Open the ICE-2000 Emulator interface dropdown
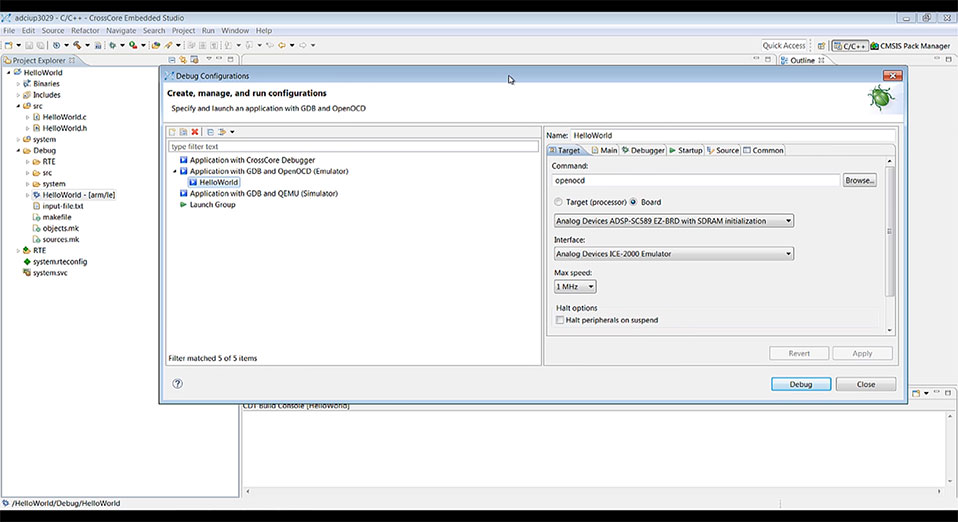958x522 pixels. click(673, 254)
